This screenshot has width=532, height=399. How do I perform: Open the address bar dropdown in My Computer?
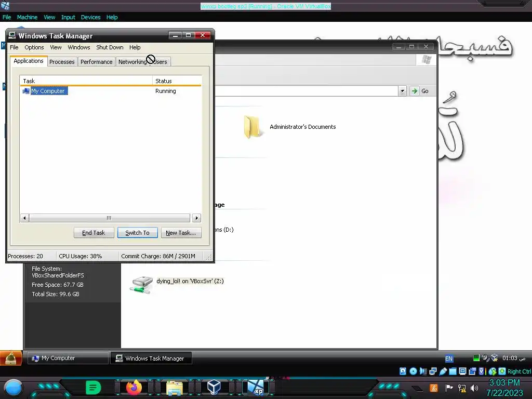[x=403, y=91]
